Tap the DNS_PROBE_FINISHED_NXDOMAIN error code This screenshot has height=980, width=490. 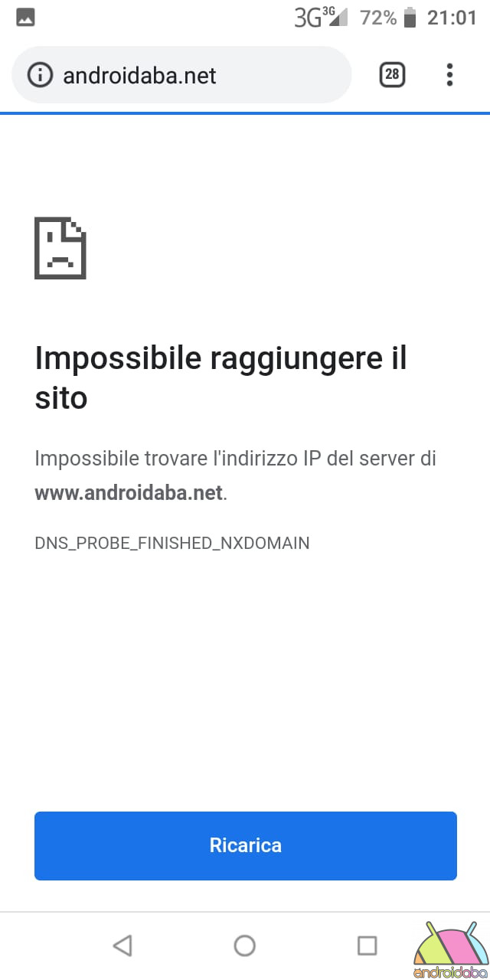pyautogui.click(x=172, y=543)
